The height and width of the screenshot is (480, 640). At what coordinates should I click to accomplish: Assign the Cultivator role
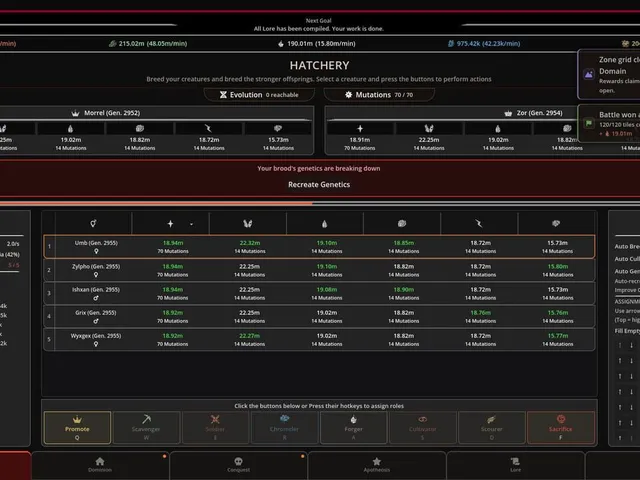click(422, 427)
